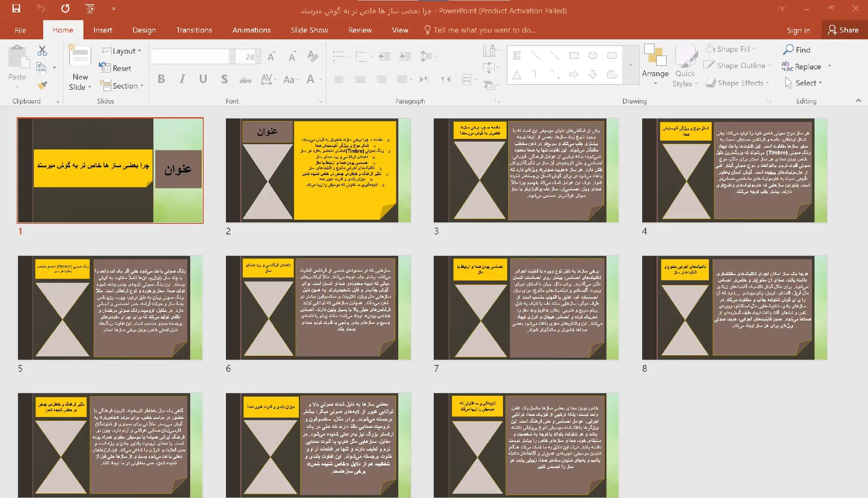Toggle Underline formatting
Image resolution: width=868 pixels, height=498 pixels.
(203, 79)
